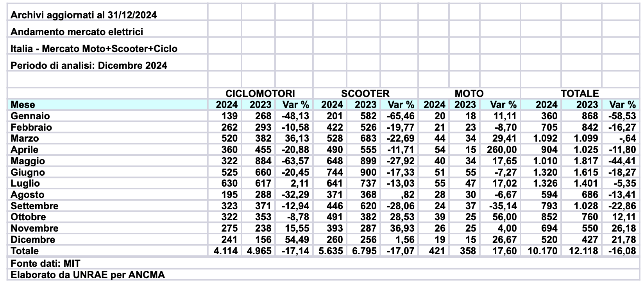Select Gennaio totale variation -58,53
The image size is (644, 284).
point(622,116)
